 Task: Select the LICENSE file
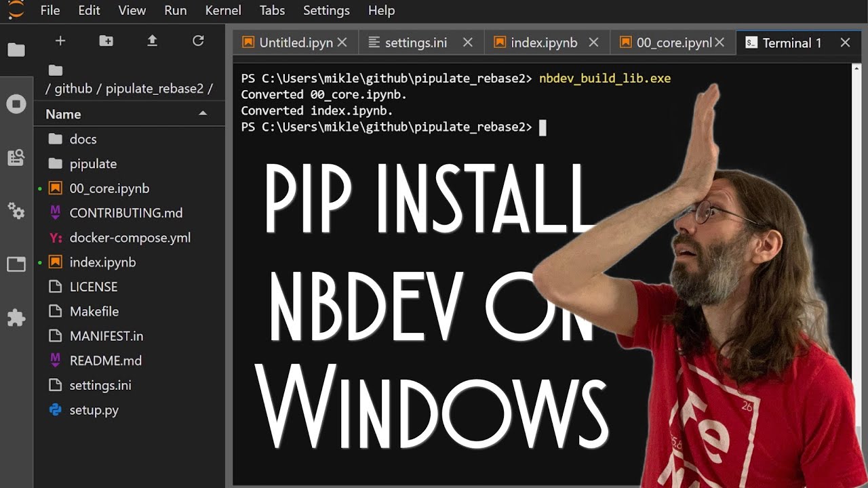tap(129, 287)
